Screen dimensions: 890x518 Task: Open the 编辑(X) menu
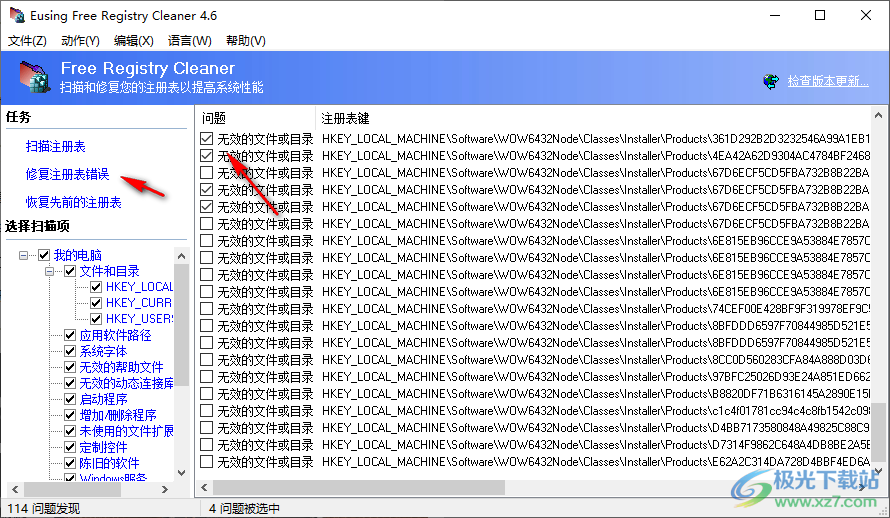click(133, 41)
